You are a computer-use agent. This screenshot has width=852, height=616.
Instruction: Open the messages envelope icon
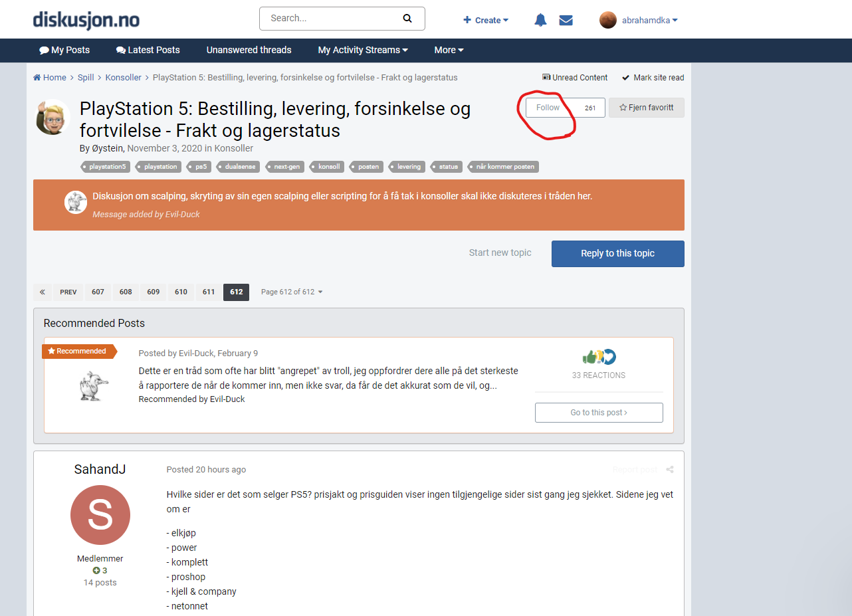[566, 20]
